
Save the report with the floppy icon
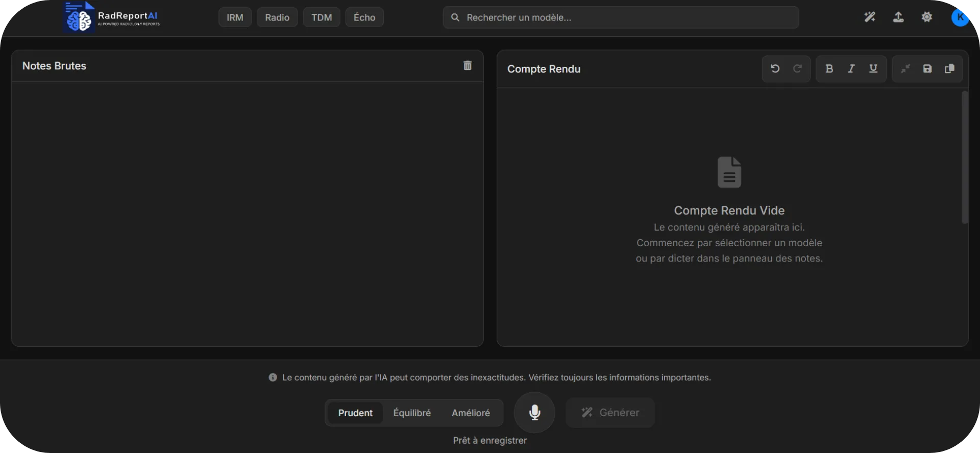coord(927,68)
